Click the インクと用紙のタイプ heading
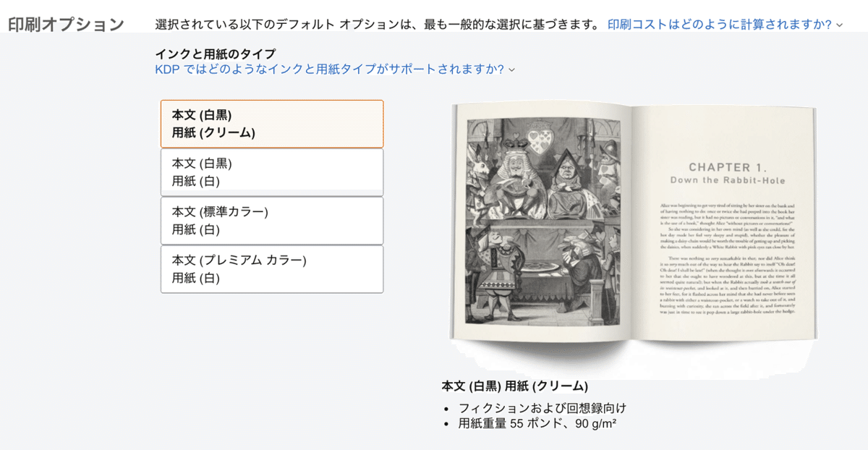Screen dimensions: 868x450 click(x=215, y=54)
